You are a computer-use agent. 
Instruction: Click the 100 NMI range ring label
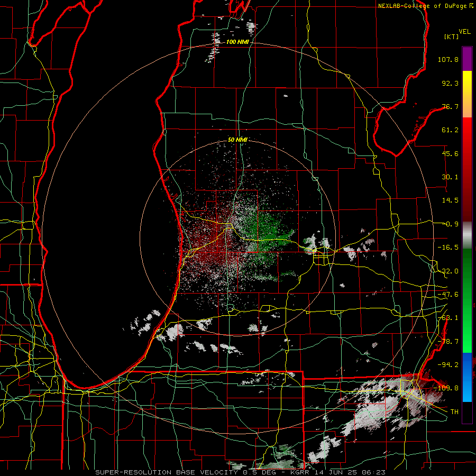pos(237,42)
